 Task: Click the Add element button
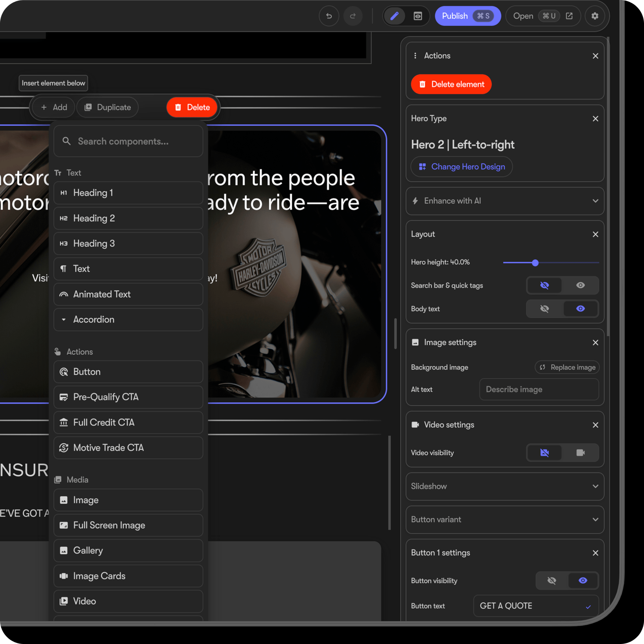(54, 107)
